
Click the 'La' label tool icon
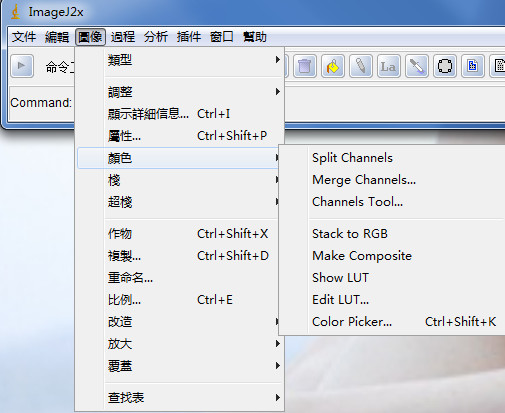click(x=389, y=66)
